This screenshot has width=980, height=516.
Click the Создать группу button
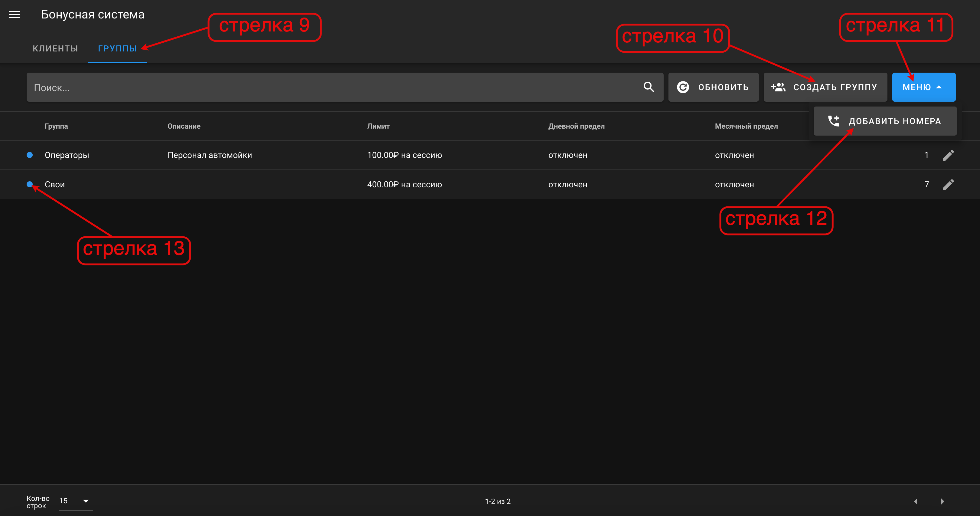point(825,87)
